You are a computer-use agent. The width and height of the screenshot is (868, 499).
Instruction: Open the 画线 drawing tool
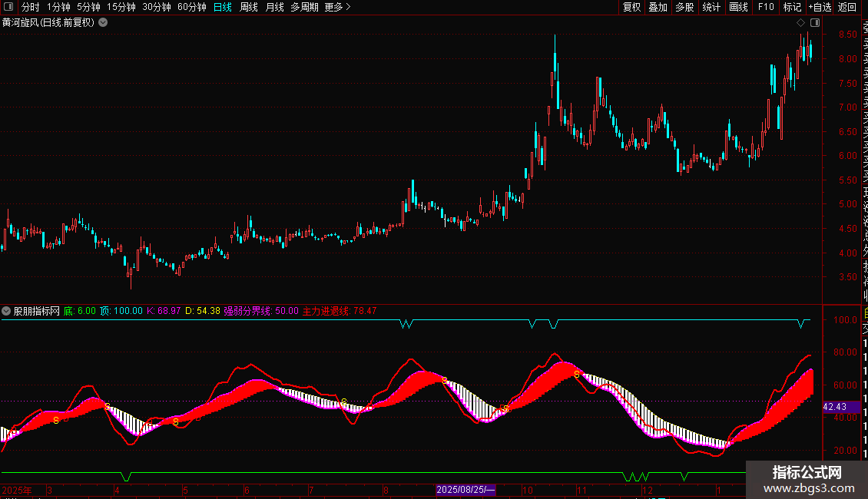(x=738, y=7)
